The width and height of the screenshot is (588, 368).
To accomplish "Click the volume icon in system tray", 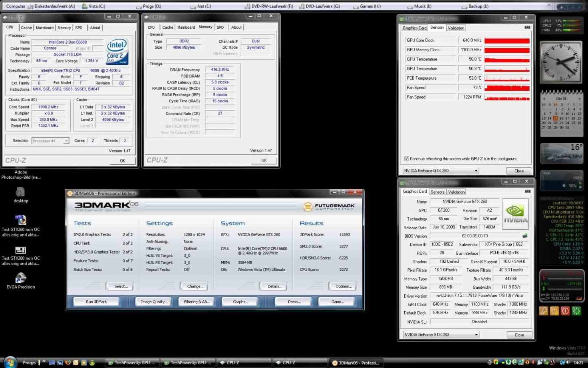I will (568, 362).
